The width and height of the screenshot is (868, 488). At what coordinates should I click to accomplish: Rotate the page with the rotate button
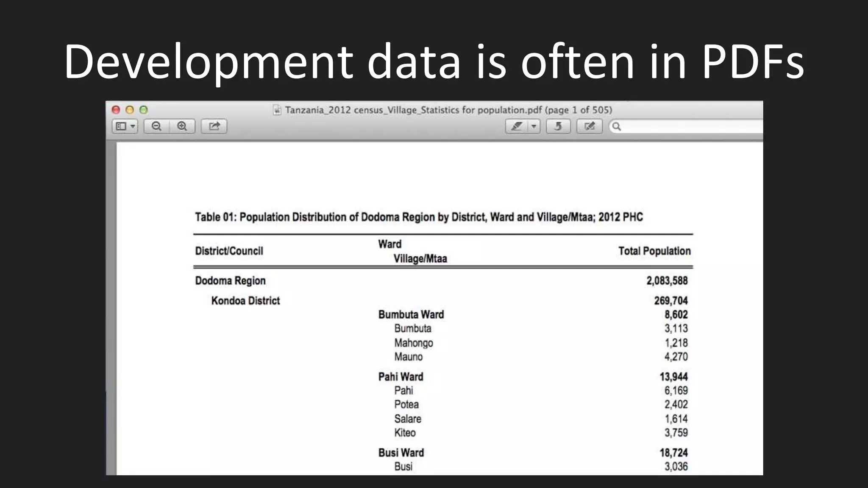[558, 126]
